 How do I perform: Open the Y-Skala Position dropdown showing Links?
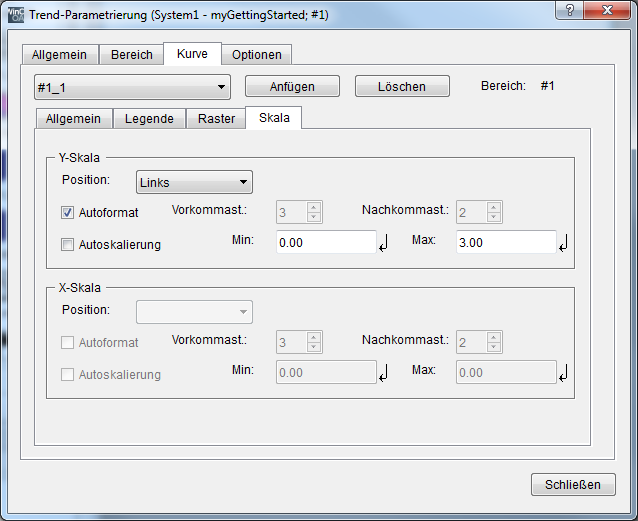pyautogui.click(x=194, y=182)
